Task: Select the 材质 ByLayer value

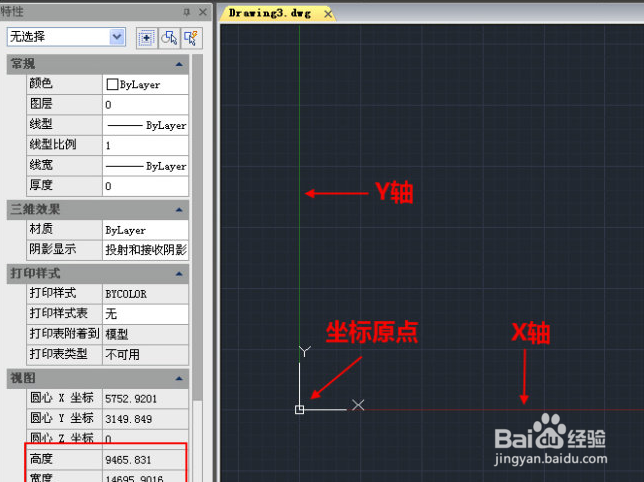Action: [145, 230]
